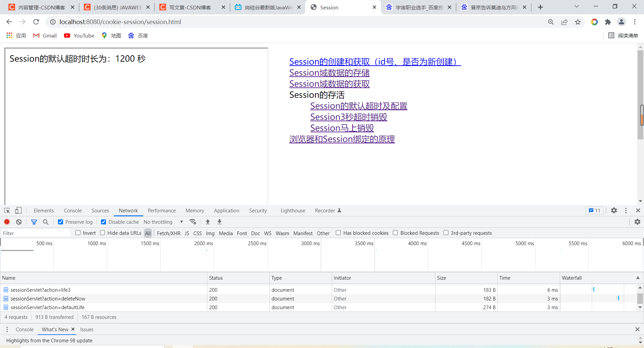The height and width of the screenshot is (348, 644).
Task: Open the Extensions puzzle icon
Action: point(608,22)
